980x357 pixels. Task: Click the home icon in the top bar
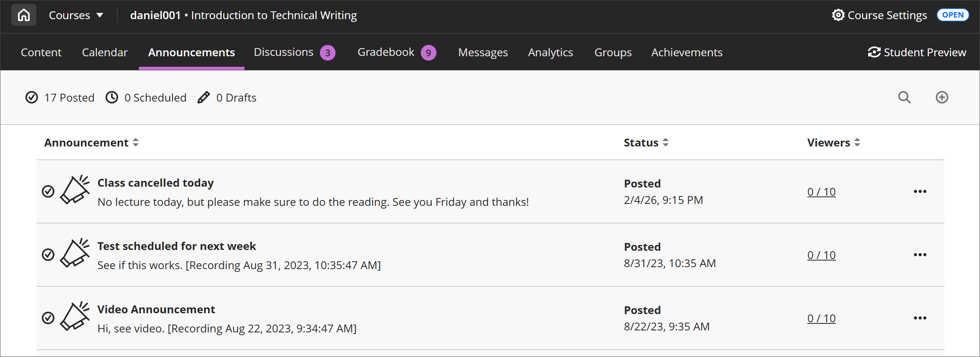[x=23, y=14]
